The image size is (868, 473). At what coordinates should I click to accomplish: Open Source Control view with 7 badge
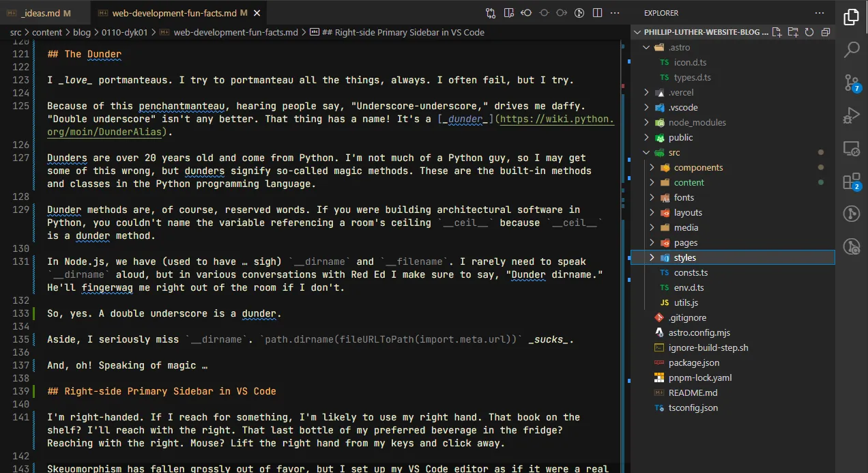coord(851,83)
